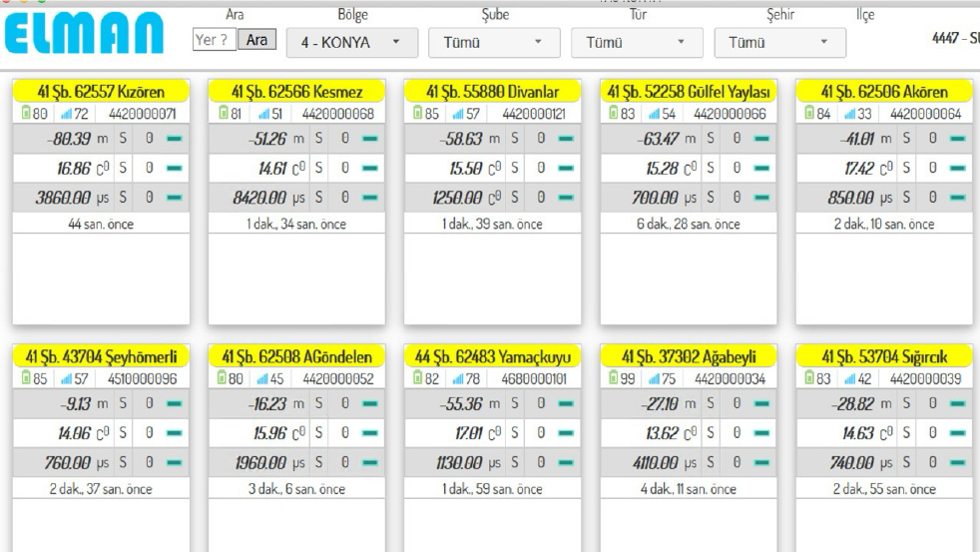Click teal status bar beside 15.50 C°
Viewport: 980px width, 552px height.
566,168
